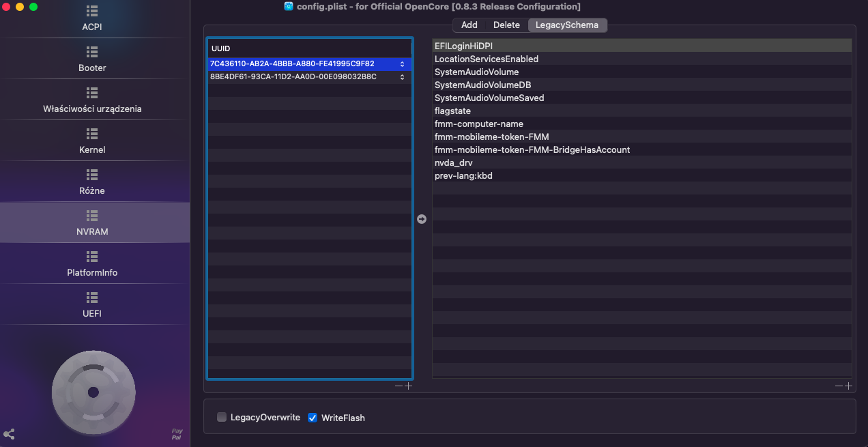Remove UUID entry with minus button

(x=399, y=386)
